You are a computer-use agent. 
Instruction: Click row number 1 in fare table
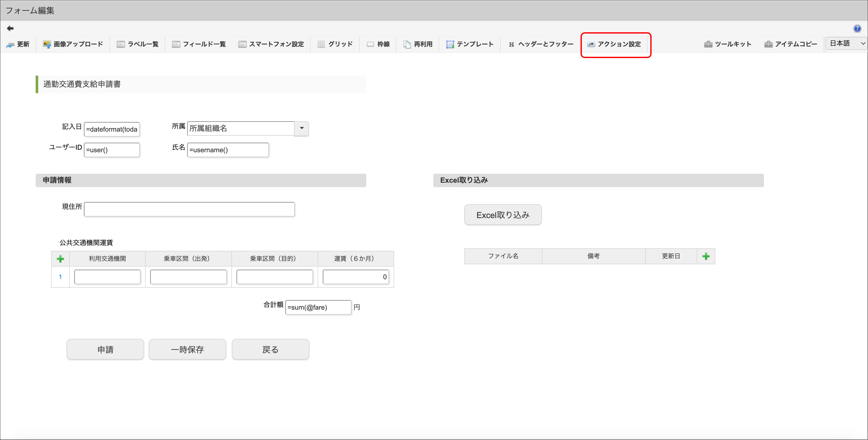(60, 277)
